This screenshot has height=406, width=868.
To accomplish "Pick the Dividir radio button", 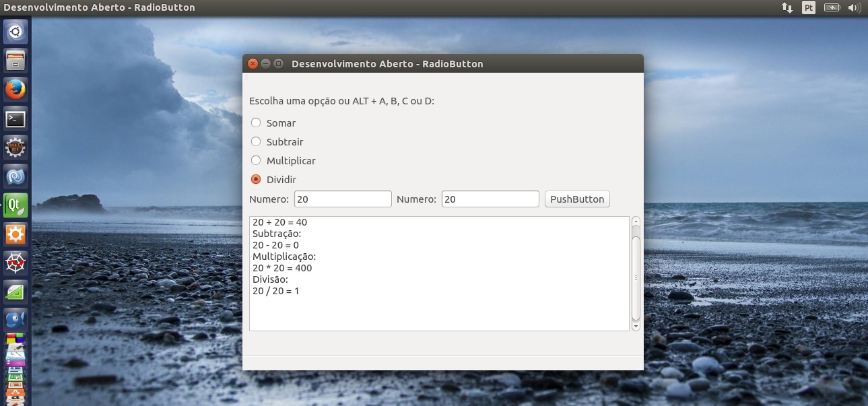I will [x=256, y=179].
